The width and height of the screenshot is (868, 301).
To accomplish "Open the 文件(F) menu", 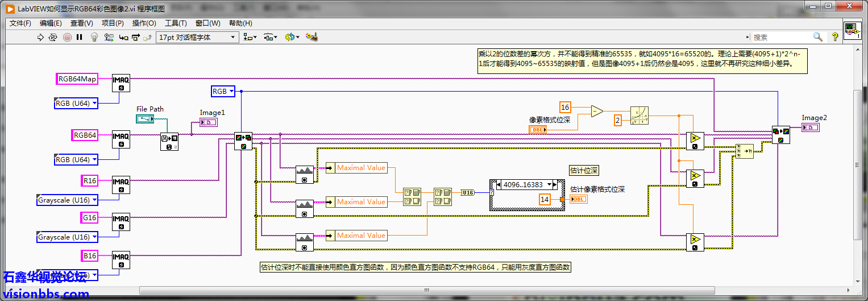I will 20,23.
